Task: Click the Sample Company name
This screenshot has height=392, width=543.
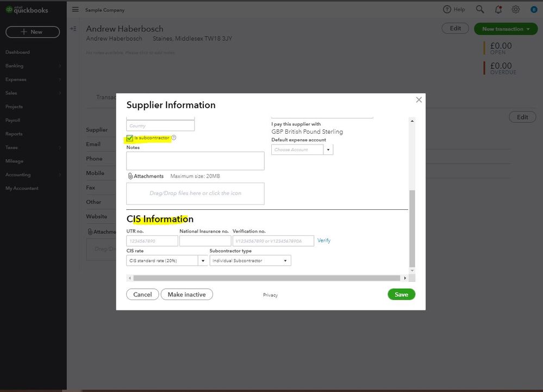Action: pyautogui.click(x=105, y=10)
